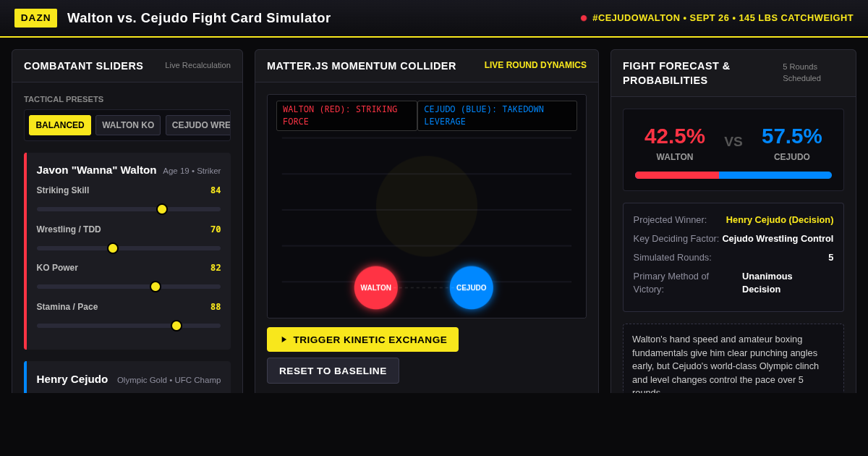Click the Matter.js Momentum Collider title
This screenshot has height=456, width=868.
(362, 66)
